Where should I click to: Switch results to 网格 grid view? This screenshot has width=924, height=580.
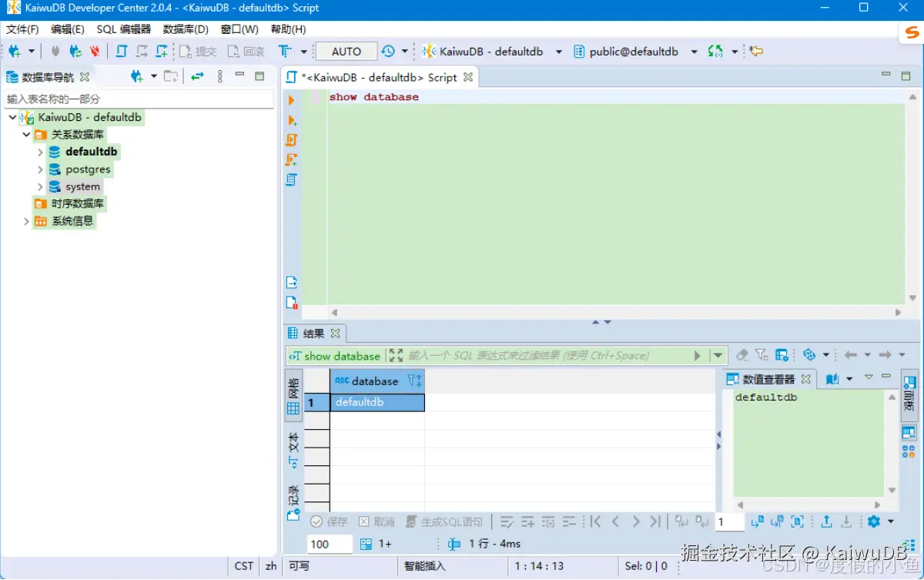click(293, 396)
